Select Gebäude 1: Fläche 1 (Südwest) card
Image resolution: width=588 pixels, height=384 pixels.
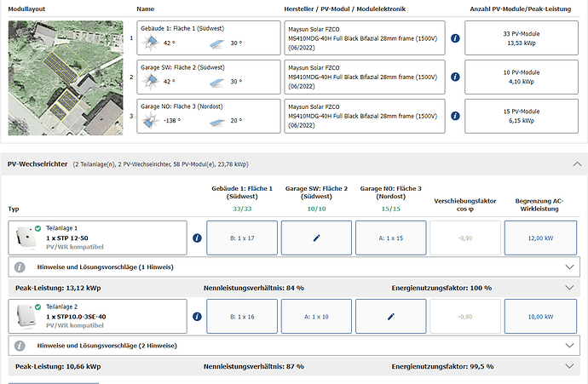coord(209,37)
